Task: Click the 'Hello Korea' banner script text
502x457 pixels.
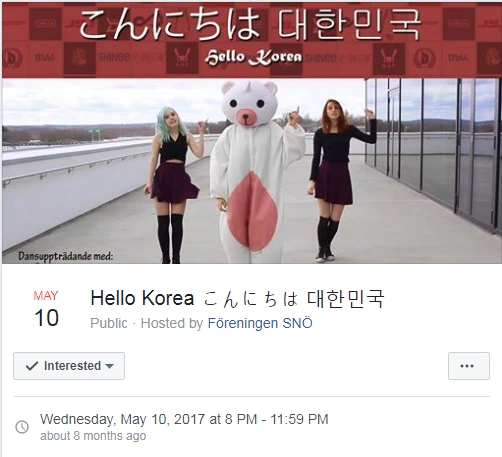Action: point(253,58)
